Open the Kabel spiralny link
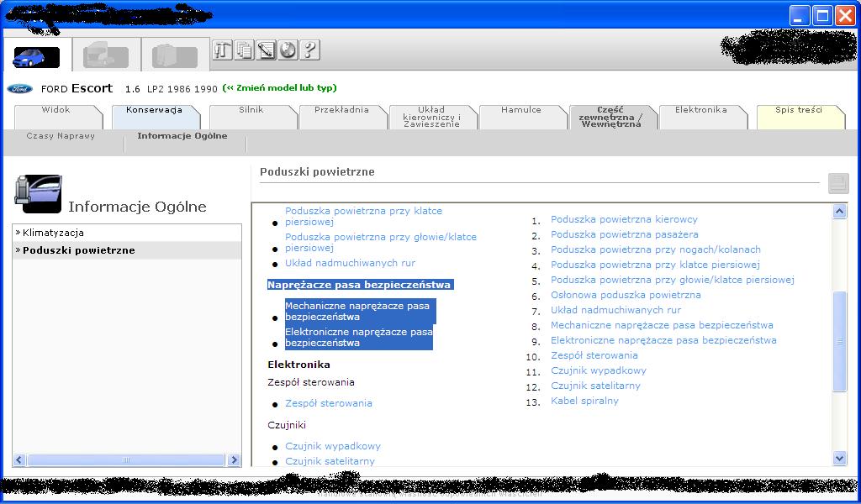The width and height of the screenshot is (861, 504). (x=584, y=401)
